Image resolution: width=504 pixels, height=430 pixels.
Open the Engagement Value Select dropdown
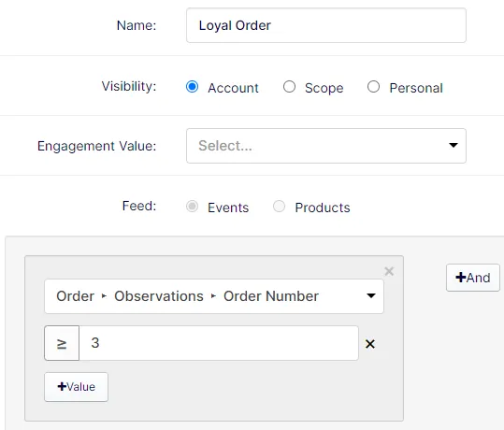pyautogui.click(x=326, y=146)
